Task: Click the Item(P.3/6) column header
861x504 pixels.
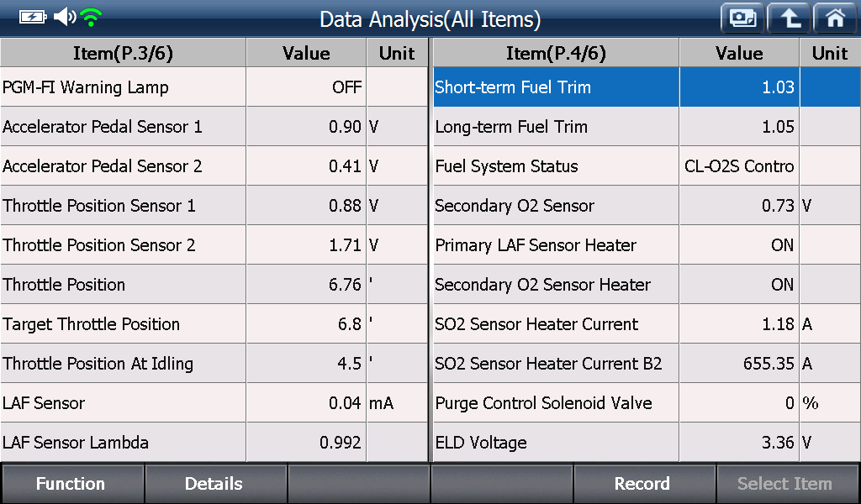Action: 123,53
